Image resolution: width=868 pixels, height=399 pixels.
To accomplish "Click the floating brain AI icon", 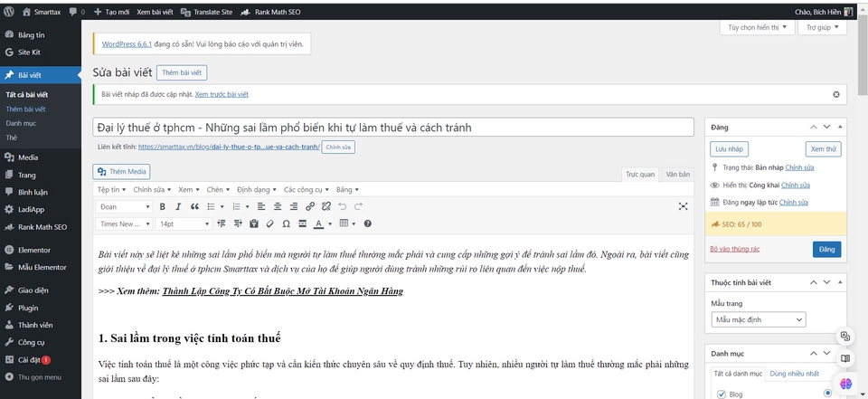I will coord(845,383).
